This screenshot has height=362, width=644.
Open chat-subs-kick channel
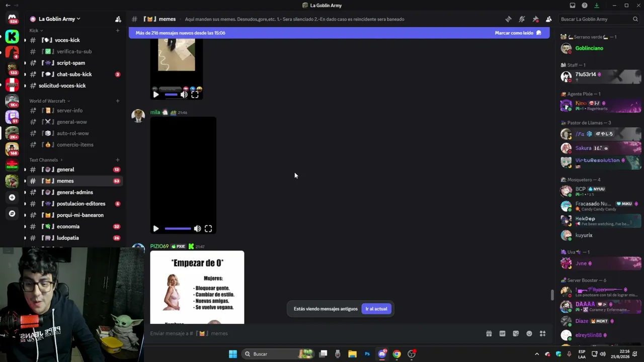pos(74,74)
